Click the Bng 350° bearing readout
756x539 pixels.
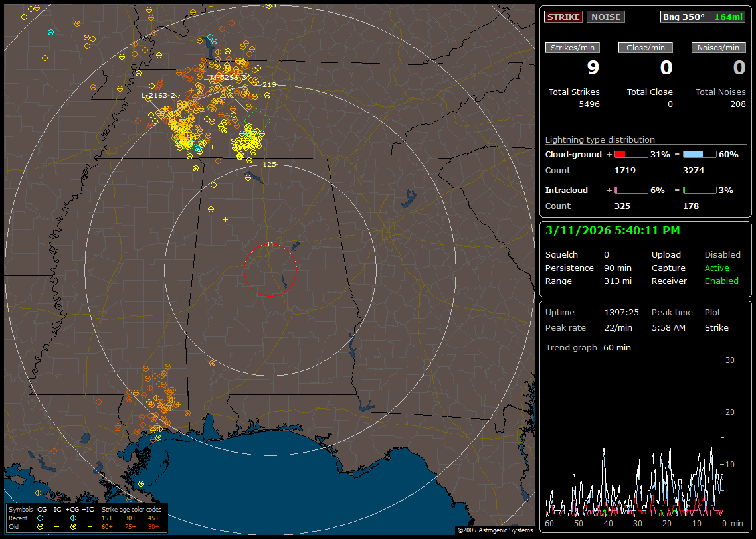tap(684, 17)
